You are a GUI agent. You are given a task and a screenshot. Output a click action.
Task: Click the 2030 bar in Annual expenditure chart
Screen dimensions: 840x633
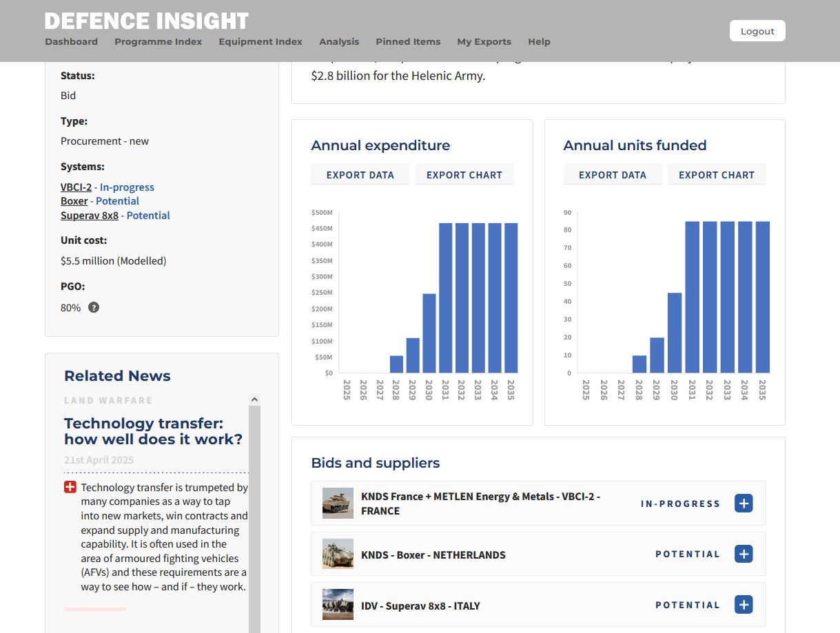click(429, 333)
